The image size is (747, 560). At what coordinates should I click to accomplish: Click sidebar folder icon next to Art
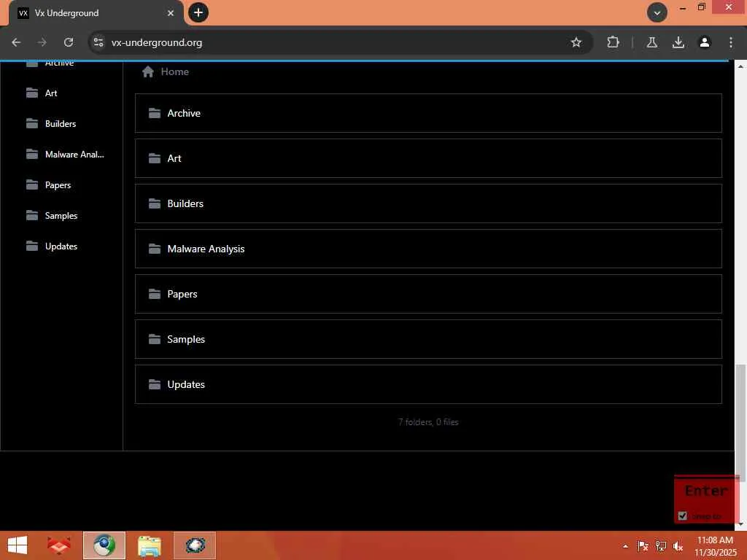[x=32, y=93]
